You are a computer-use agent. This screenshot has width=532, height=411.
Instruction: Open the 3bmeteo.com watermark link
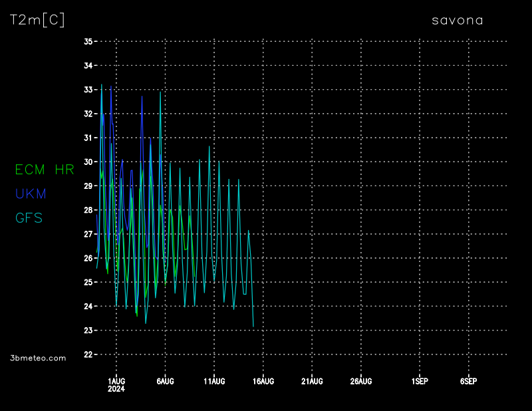coord(38,358)
